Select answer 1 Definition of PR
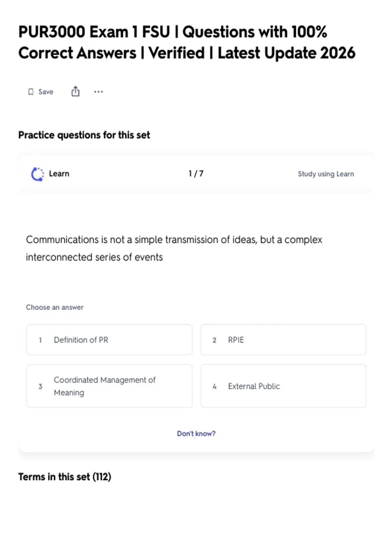This screenshot has height=556, width=392. coord(109,340)
